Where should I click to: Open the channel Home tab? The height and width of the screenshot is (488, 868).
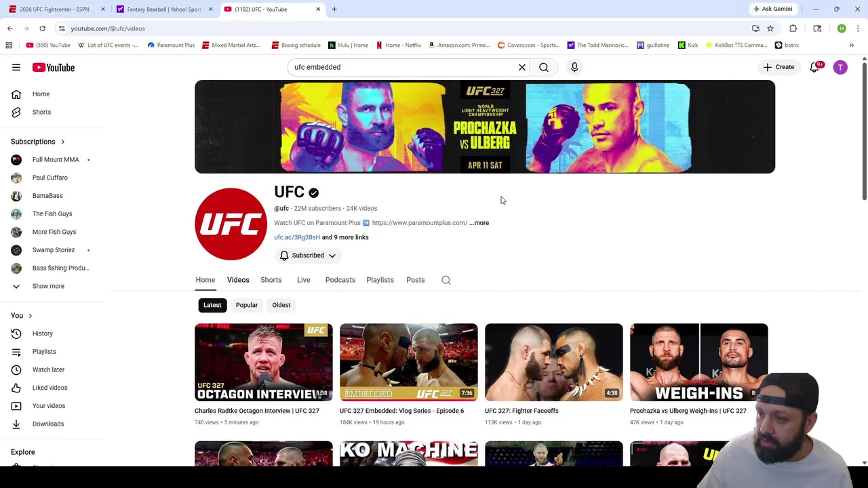point(205,280)
